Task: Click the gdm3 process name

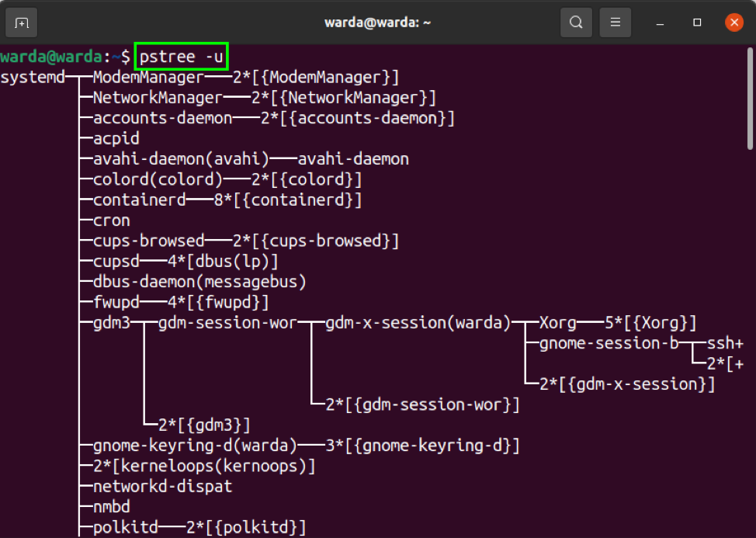Action: pos(111,322)
